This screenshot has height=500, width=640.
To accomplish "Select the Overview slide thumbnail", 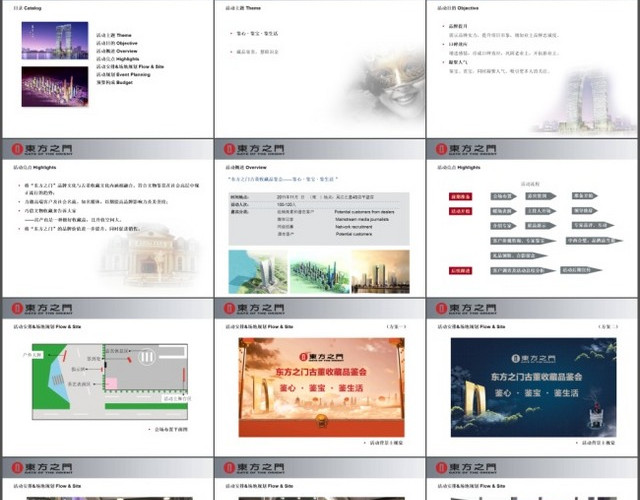I will click(x=320, y=218).
